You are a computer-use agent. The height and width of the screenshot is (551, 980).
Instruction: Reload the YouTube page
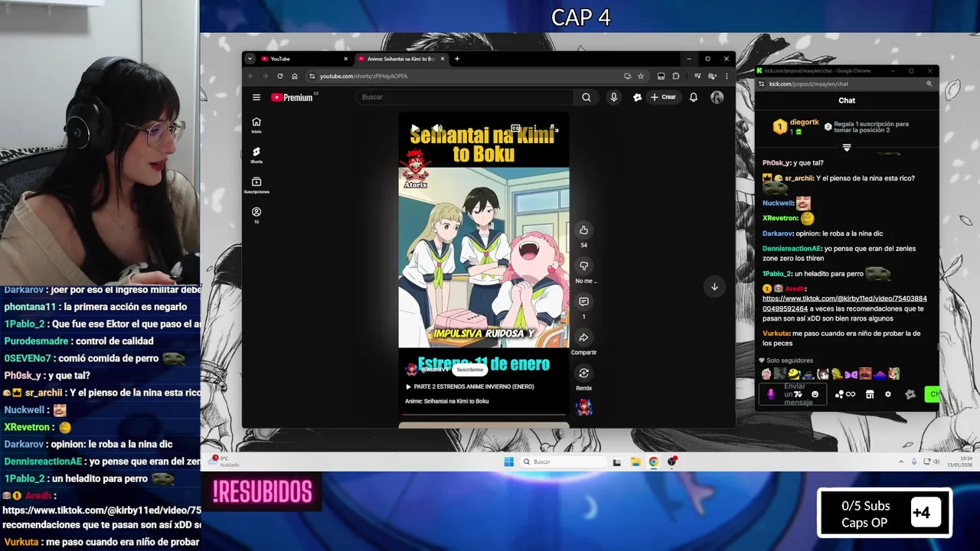[280, 76]
